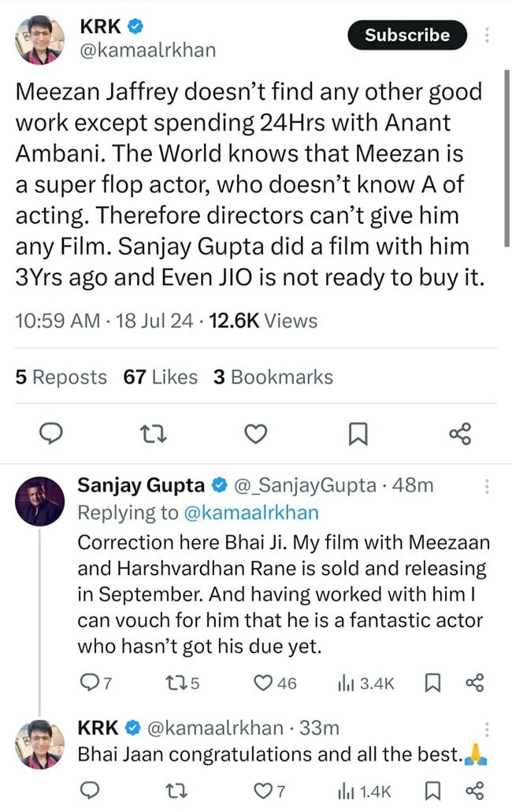This screenshot has width=512, height=812.
Task: Open more options on KRK's congratulations reply
Action: [488, 729]
